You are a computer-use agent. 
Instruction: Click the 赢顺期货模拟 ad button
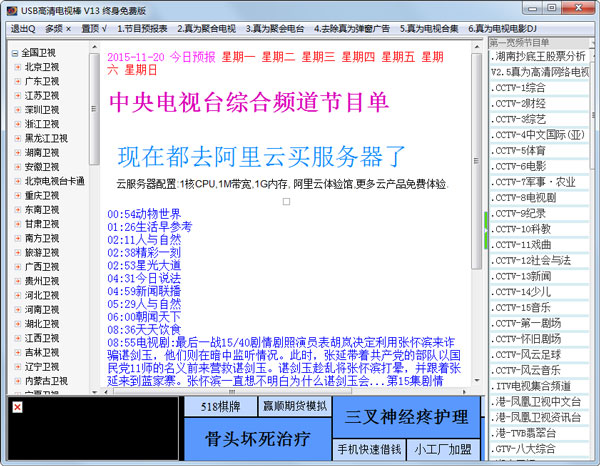[295, 406]
